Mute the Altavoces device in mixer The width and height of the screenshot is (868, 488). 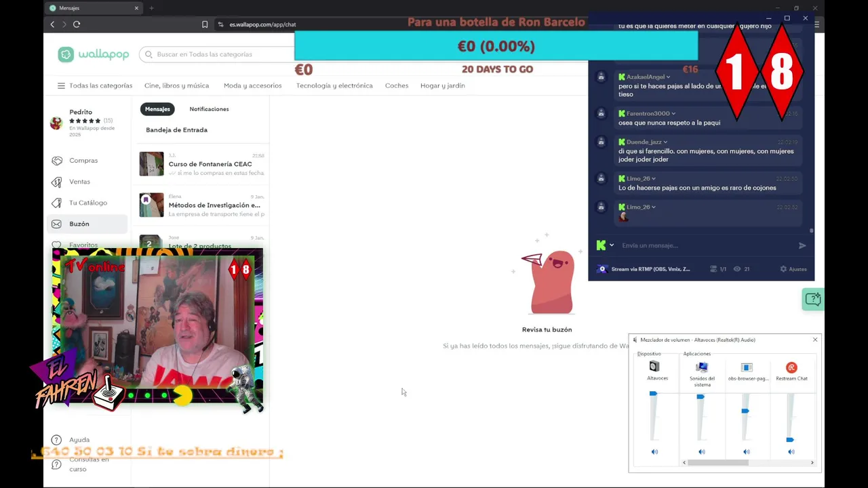pos(654,452)
